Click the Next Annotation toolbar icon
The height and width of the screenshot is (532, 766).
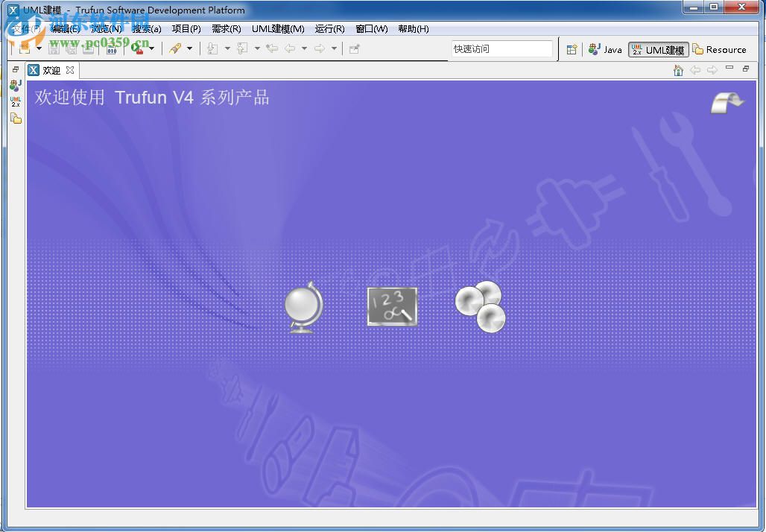click(212, 48)
